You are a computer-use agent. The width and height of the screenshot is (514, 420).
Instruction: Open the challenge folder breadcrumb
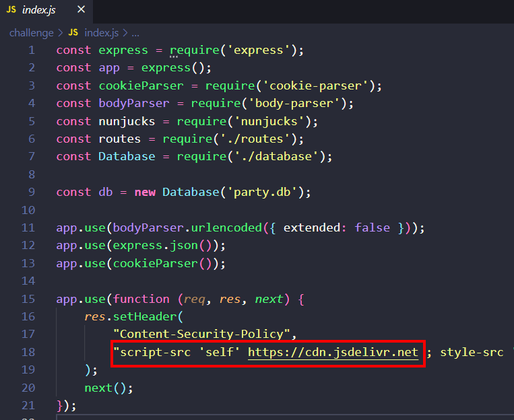tap(31, 32)
